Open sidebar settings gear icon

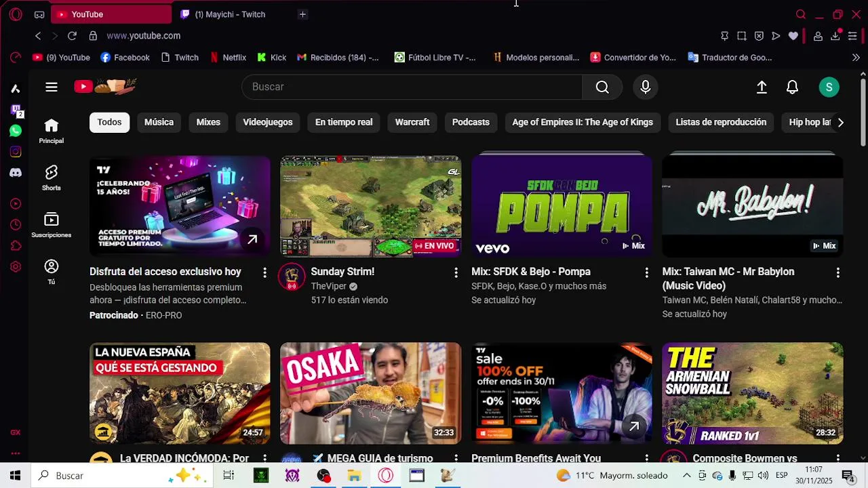(16, 267)
